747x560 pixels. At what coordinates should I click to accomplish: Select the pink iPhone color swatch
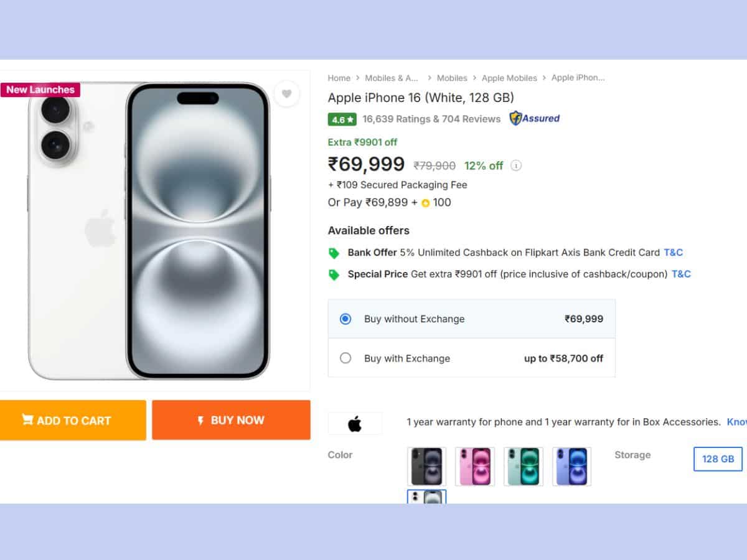point(475,466)
